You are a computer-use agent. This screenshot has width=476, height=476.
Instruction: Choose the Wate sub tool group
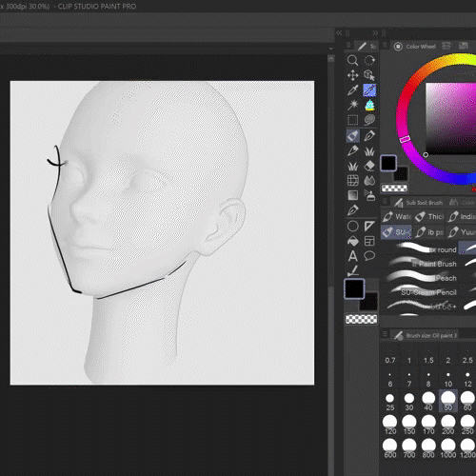396,217
